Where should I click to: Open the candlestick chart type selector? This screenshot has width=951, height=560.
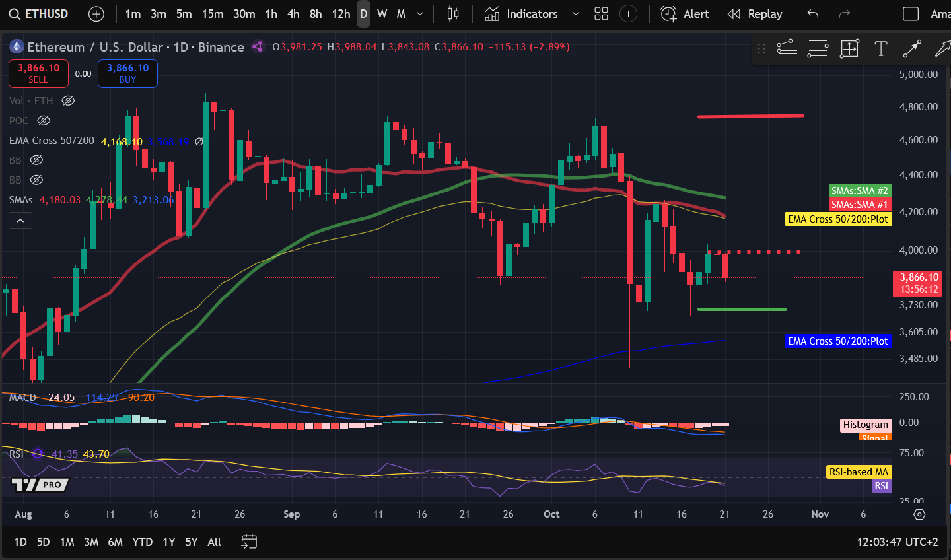tap(453, 14)
